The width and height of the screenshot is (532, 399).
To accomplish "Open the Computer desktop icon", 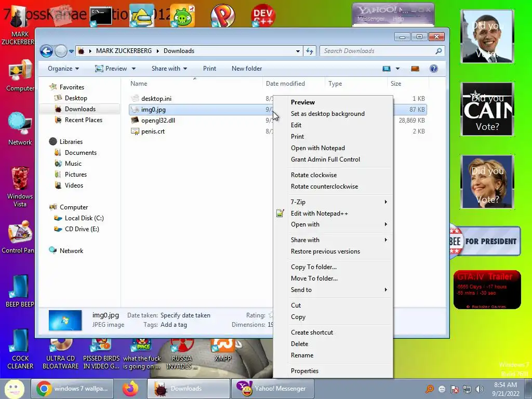I will [20, 76].
